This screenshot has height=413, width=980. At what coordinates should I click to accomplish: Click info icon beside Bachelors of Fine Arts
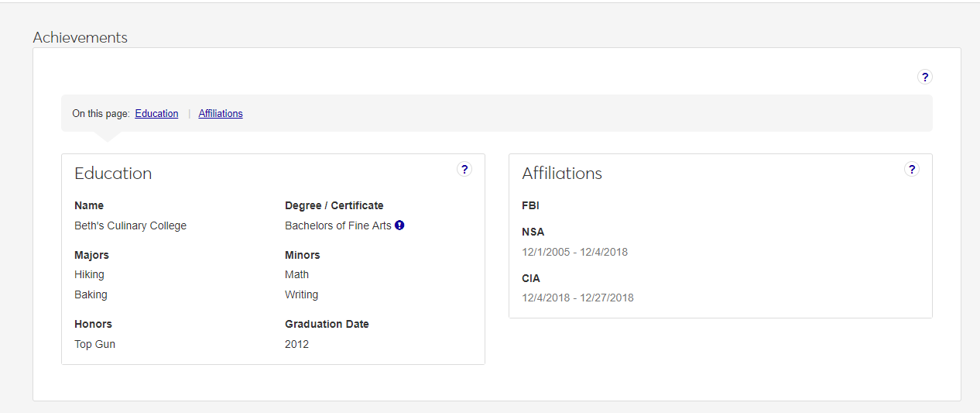point(399,225)
